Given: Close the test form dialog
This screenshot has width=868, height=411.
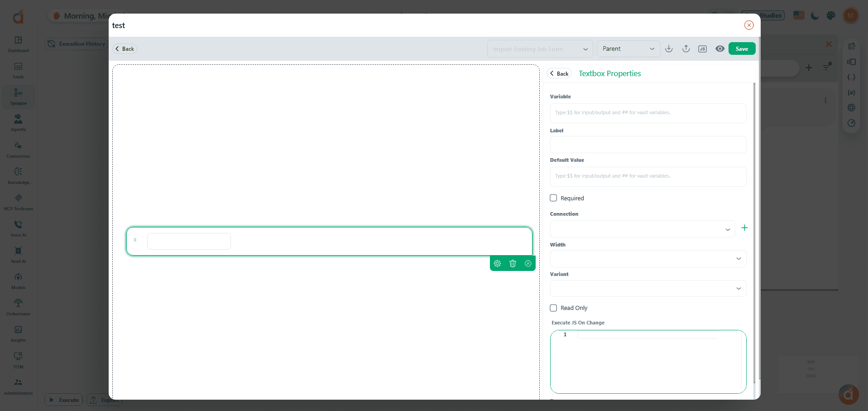Looking at the screenshot, I should click(749, 25).
